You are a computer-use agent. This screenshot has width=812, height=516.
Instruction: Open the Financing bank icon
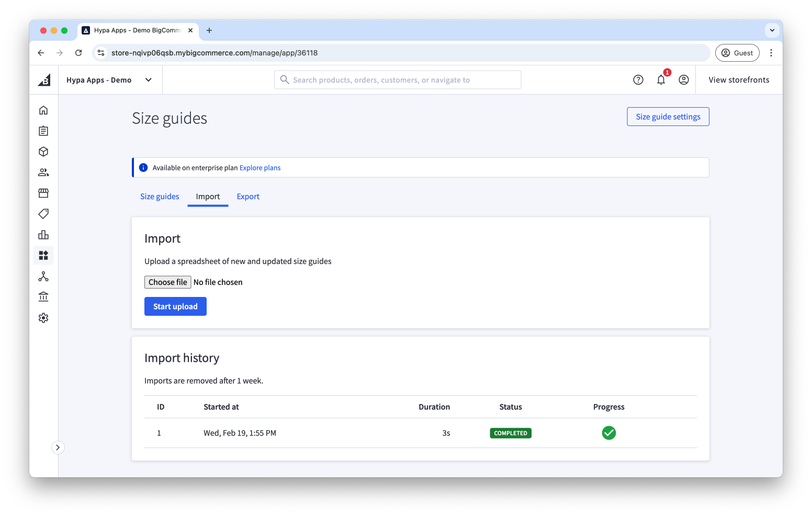pos(43,297)
